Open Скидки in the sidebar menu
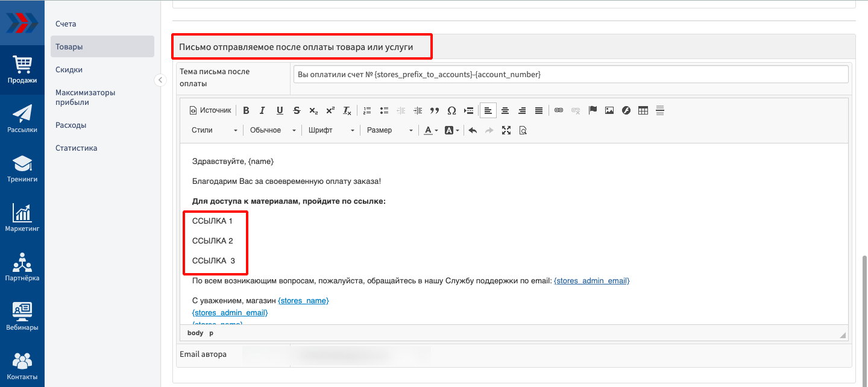 (x=69, y=70)
